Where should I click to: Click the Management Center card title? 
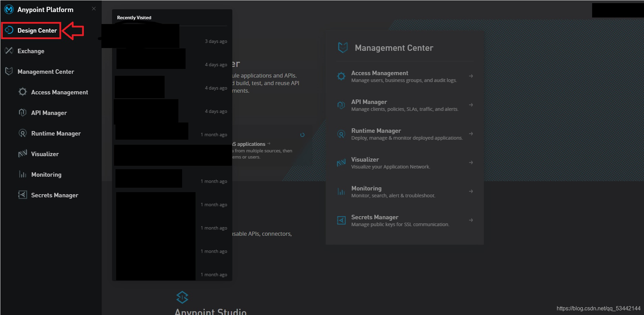(394, 48)
